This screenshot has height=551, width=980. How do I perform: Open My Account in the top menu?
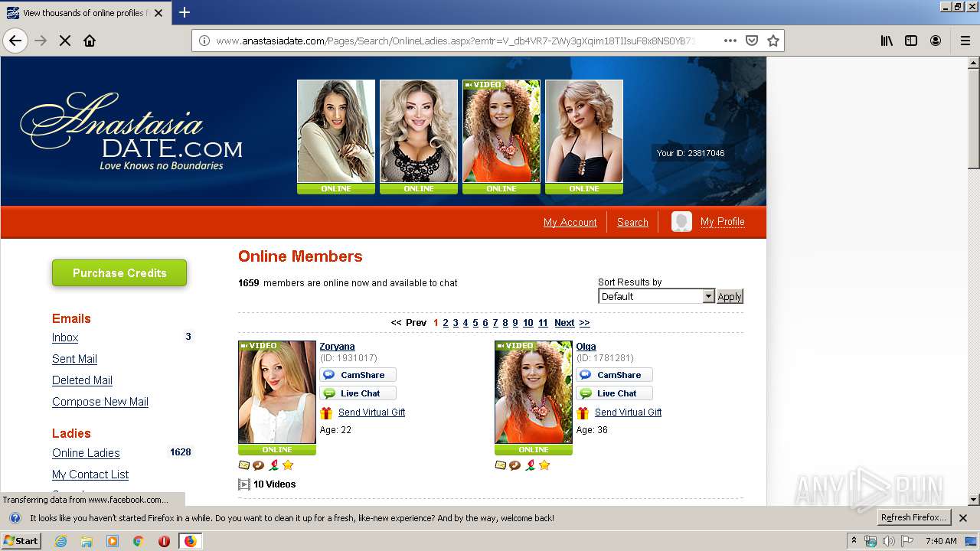click(x=570, y=223)
